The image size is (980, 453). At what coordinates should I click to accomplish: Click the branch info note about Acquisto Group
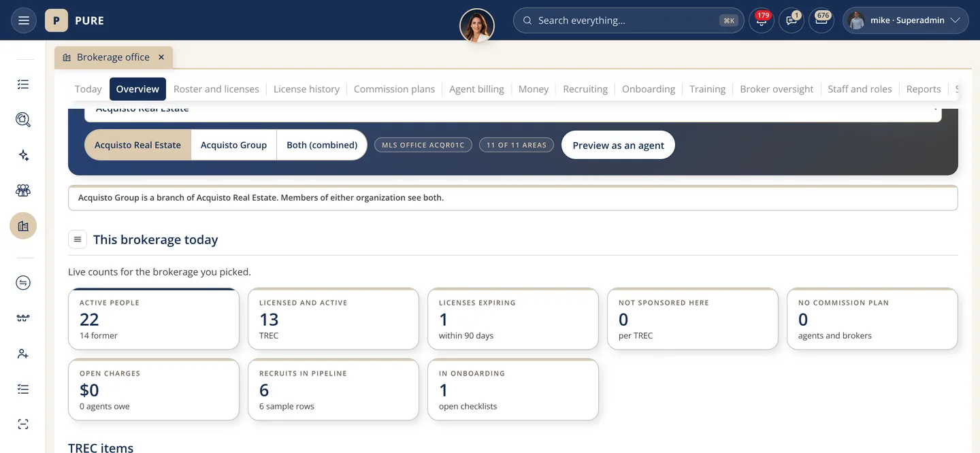(513, 198)
